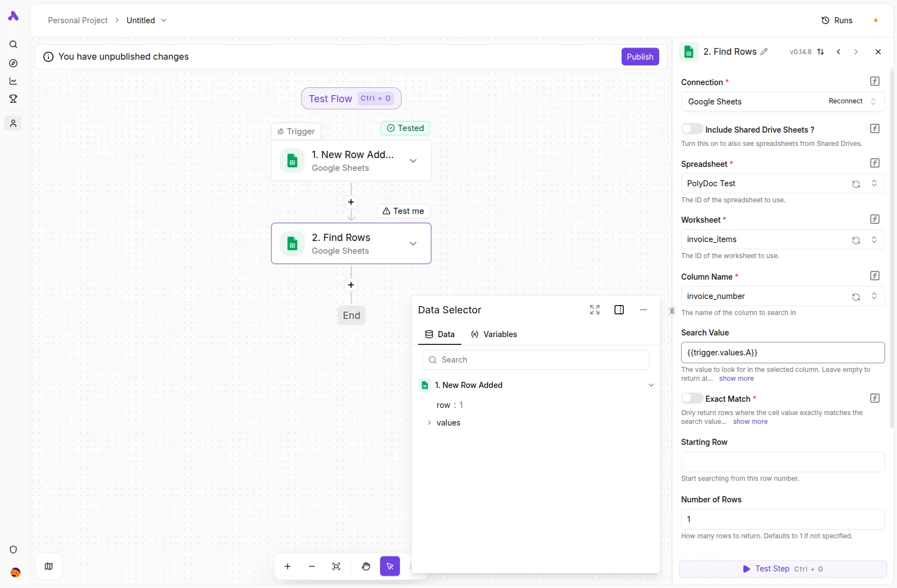Viewport: 897px width, 588px height.
Task: Toggle Include Shared Drive Sheets switch
Action: tap(692, 129)
